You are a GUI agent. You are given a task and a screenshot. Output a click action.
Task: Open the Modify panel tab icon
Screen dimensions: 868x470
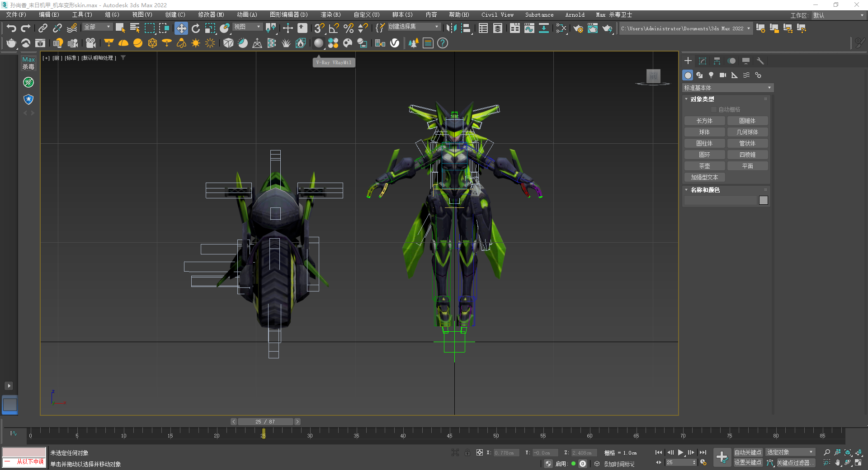[703, 61]
